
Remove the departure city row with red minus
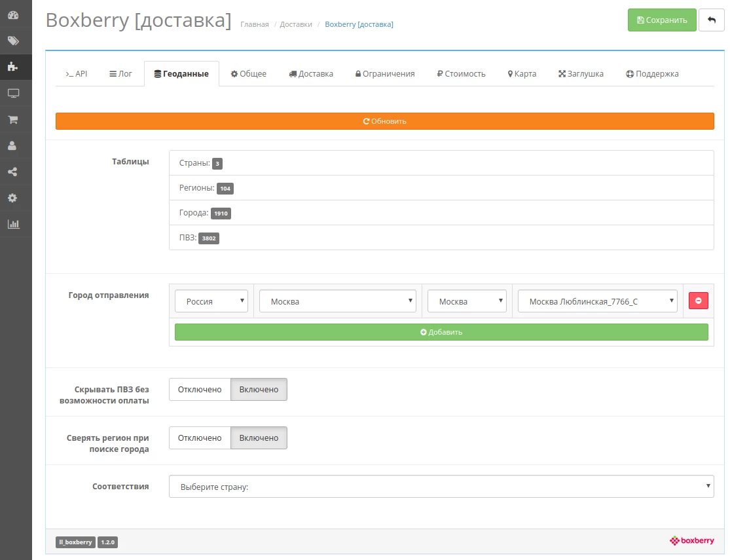pos(699,301)
